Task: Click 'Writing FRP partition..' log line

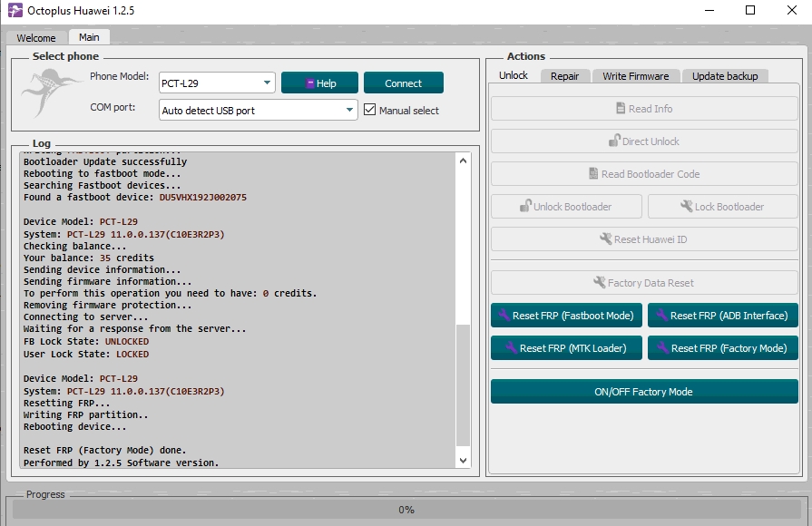Action: click(x=86, y=414)
